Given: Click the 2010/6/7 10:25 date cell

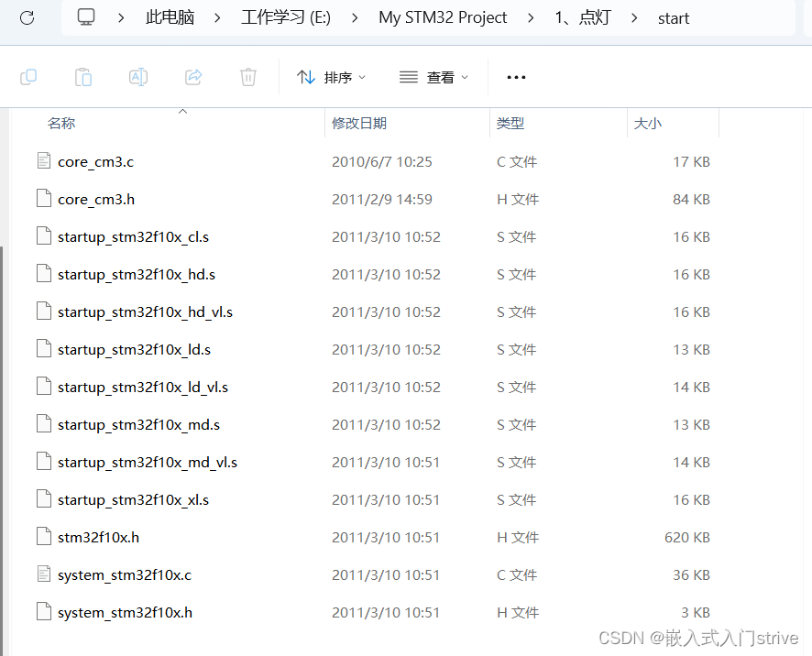Looking at the screenshot, I should (381, 162).
